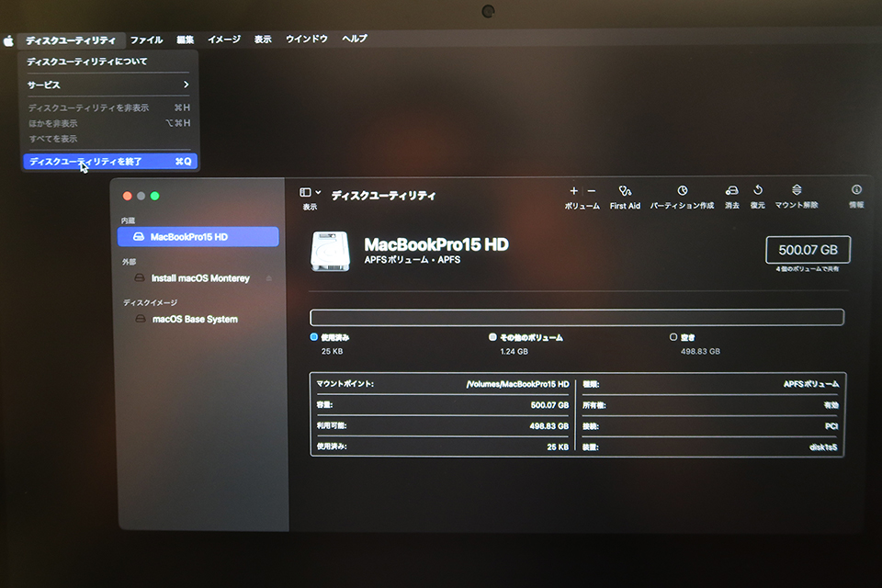Click the 500.07 GB capacity value in table
Viewport: 882px width, 588px height.
549,405
